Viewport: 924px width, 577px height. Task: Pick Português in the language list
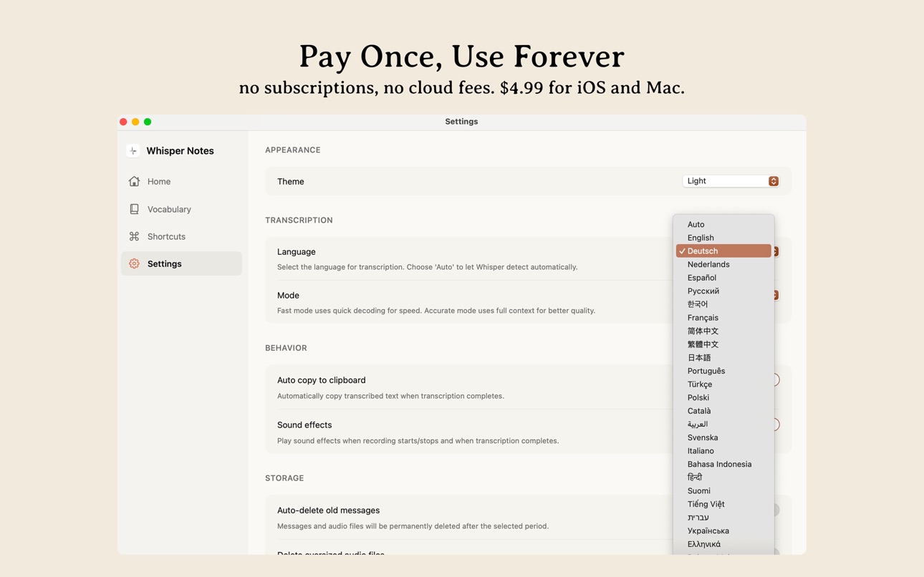723,371
